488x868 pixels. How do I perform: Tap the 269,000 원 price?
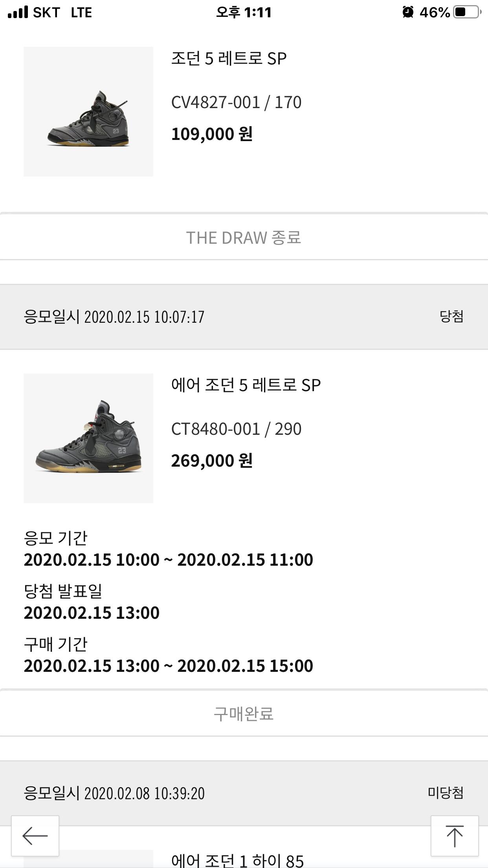pyautogui.click(x=212, y=461)
